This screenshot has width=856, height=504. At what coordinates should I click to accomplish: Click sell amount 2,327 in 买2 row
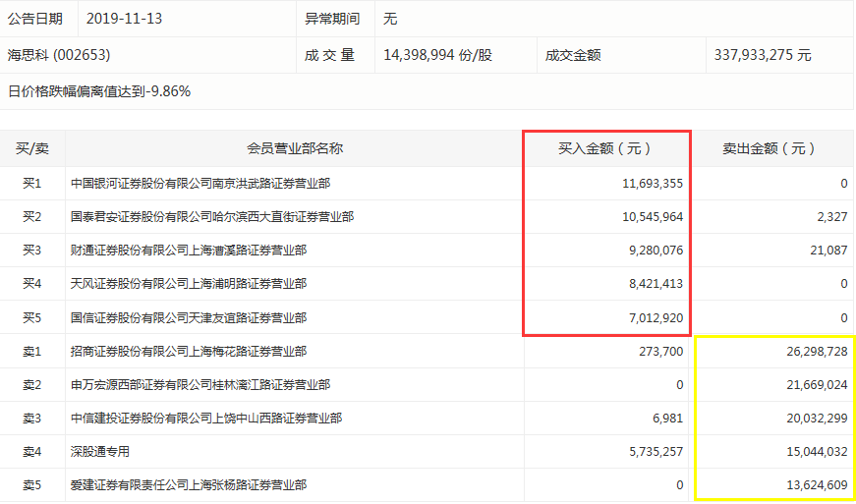pos(833,217)
